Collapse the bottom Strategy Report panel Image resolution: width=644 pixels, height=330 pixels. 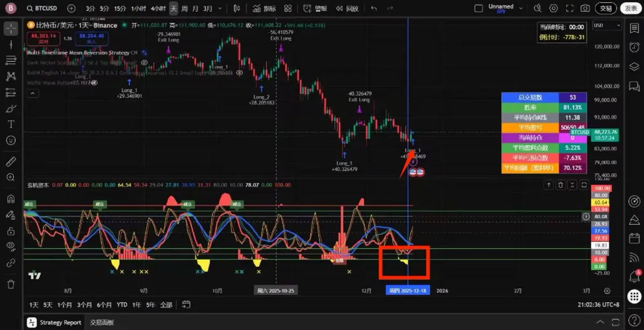(x=600, y=322)
